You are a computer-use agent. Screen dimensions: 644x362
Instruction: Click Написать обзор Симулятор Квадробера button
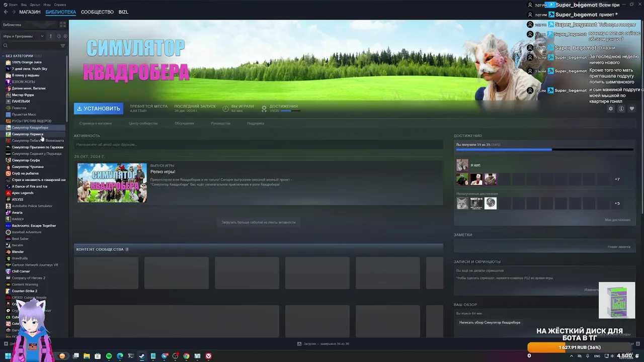point(490,322)
